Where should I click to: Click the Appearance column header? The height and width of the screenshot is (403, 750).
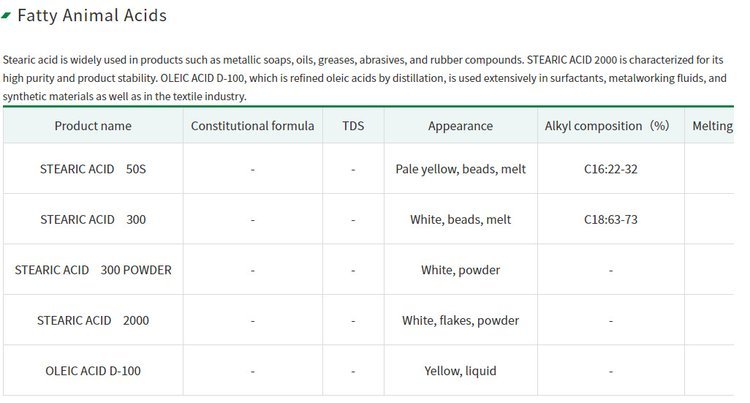coord(460,126)
